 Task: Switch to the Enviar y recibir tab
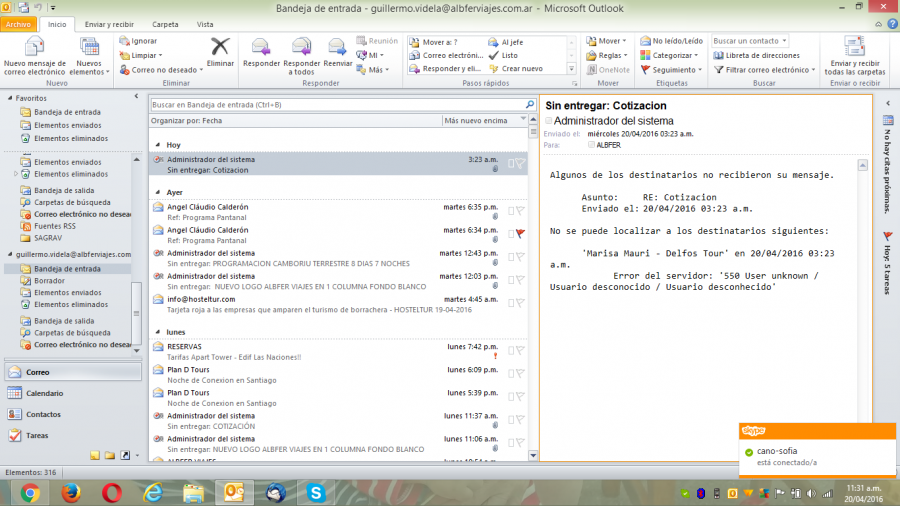coord(109,24)
